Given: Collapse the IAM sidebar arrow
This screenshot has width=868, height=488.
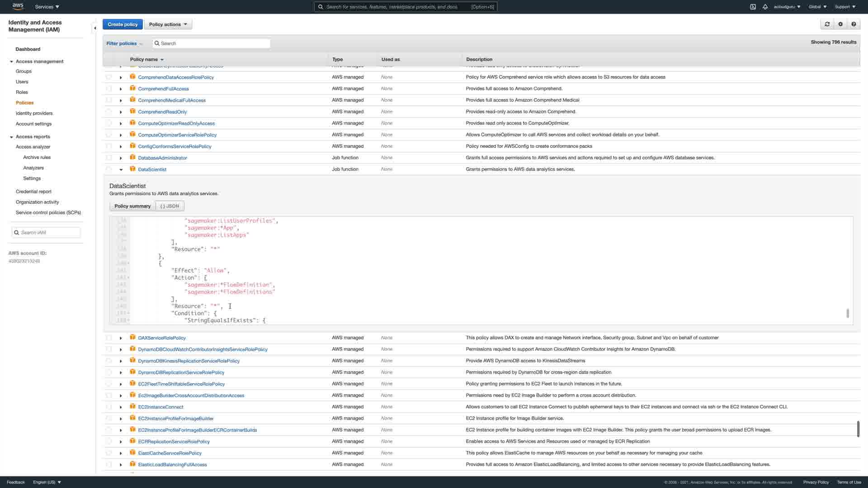Looking at the screenshot, I should (95, 28).
